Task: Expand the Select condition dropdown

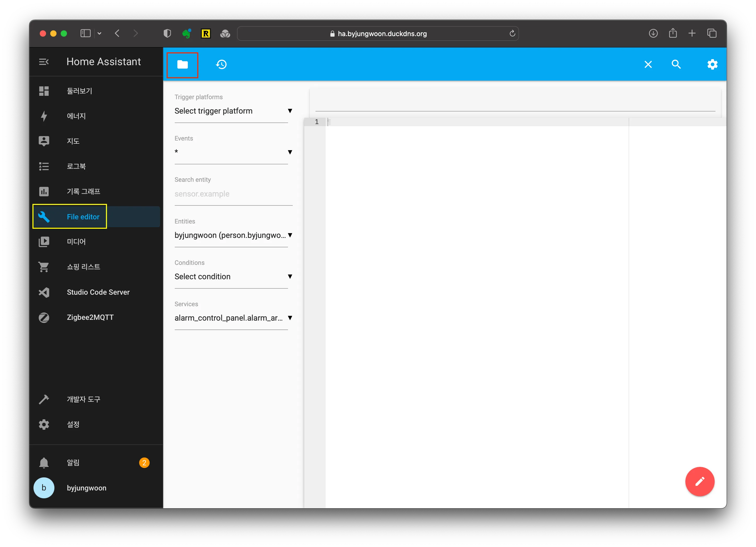Action: [x=233, y=276]
